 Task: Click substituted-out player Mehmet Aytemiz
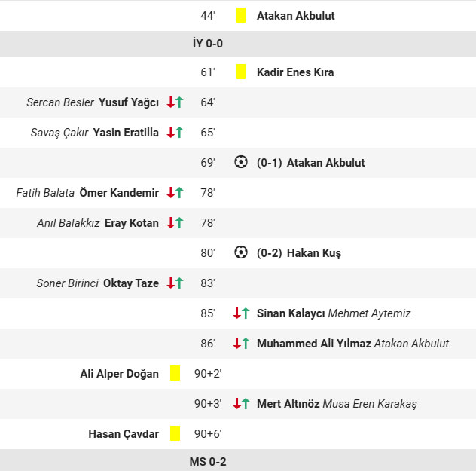tap(369, 313)
